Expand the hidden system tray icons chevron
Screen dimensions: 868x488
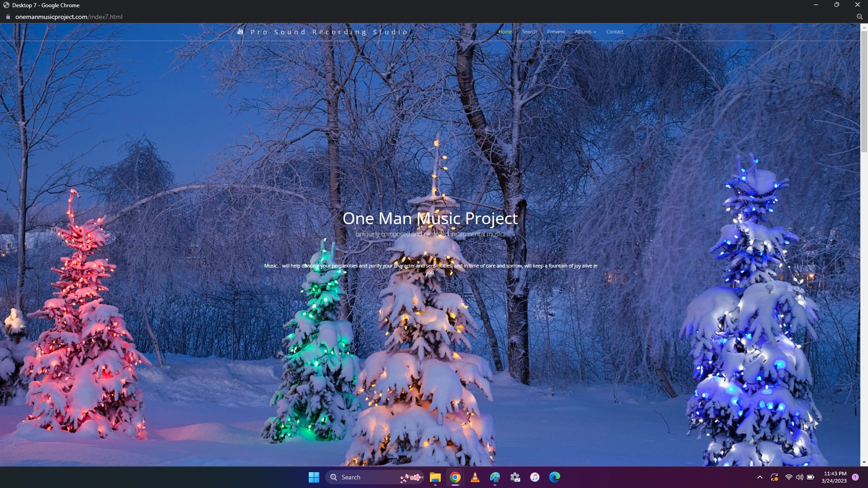point(760,477)
